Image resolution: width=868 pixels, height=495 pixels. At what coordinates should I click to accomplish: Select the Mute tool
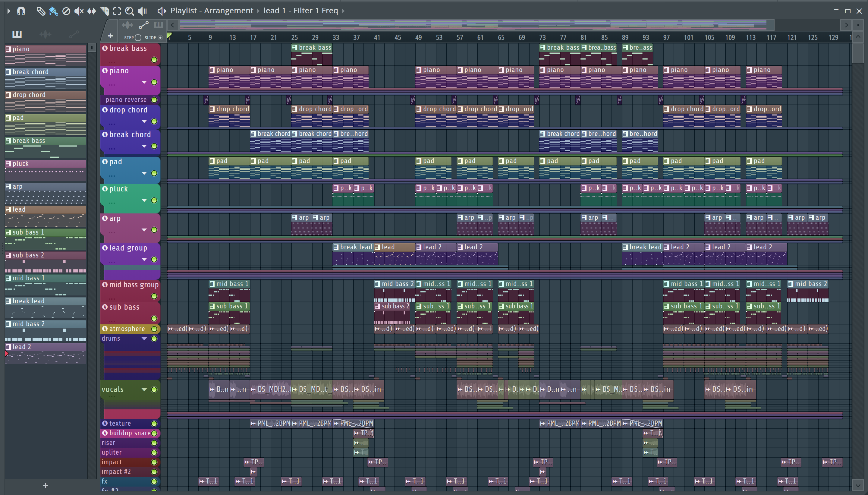coord(79,11)
